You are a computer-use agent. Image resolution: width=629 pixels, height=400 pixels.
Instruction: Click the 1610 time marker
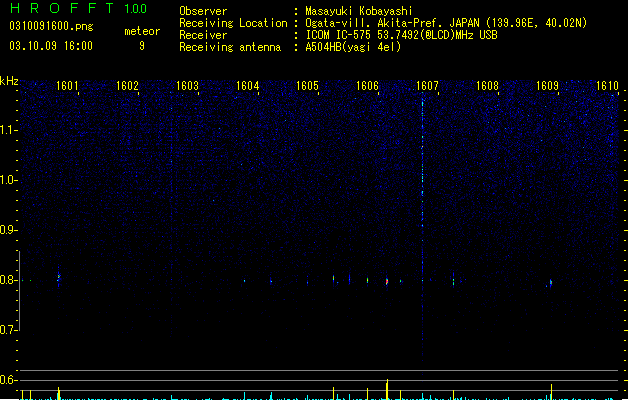click(x=607, y=86)
